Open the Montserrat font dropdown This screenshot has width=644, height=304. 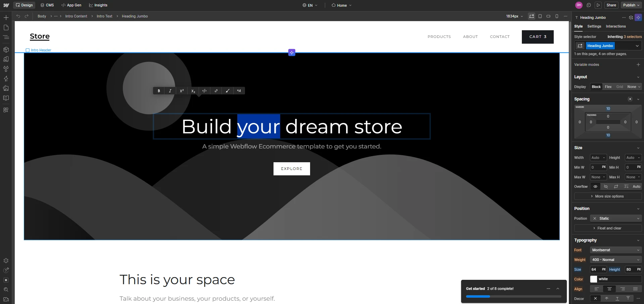click(615, 250)
